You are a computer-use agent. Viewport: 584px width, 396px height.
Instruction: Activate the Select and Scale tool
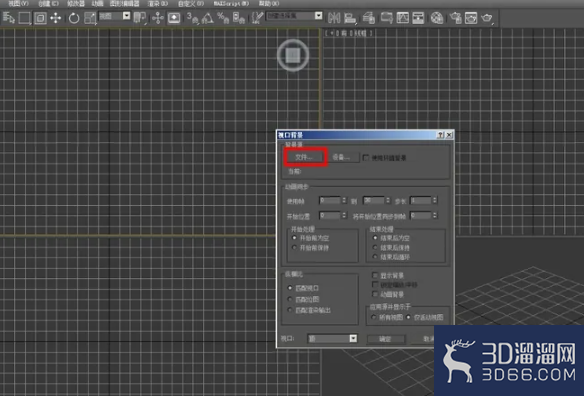click(x=90, y=18)
